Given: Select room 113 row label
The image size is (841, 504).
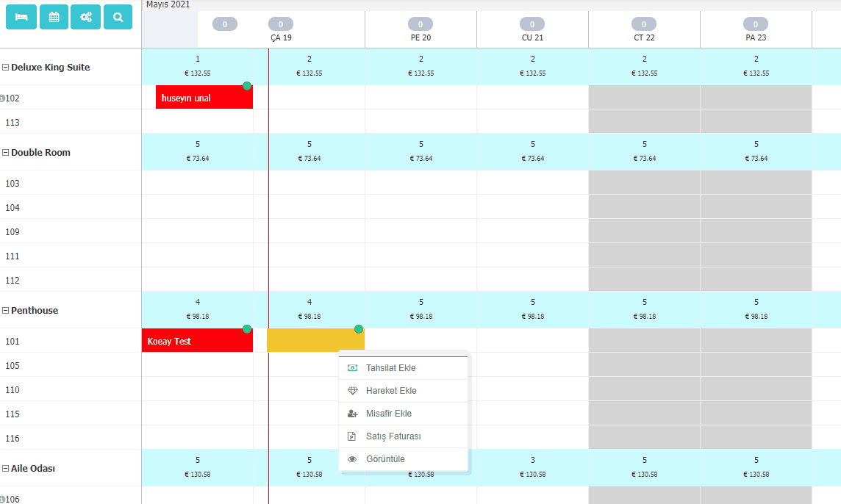Looking at the screenshot, I should [12, 123].
